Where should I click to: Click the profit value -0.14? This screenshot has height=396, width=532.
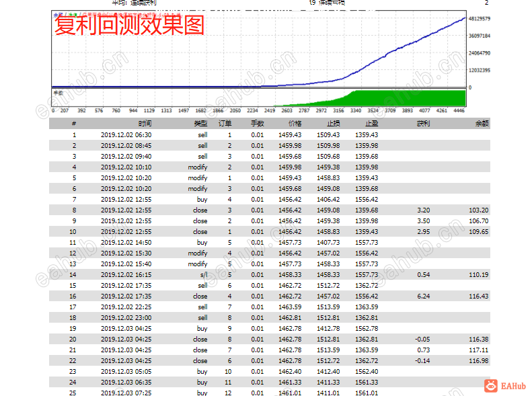422,361
